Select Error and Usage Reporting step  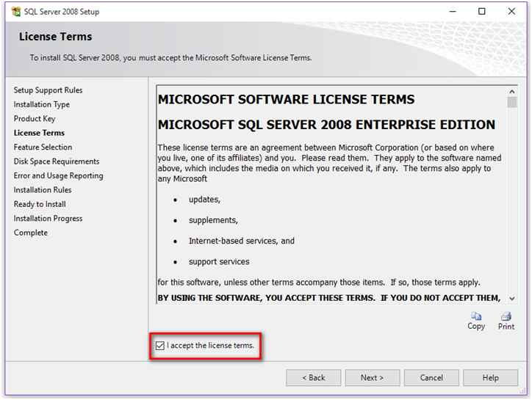point(58,175)
